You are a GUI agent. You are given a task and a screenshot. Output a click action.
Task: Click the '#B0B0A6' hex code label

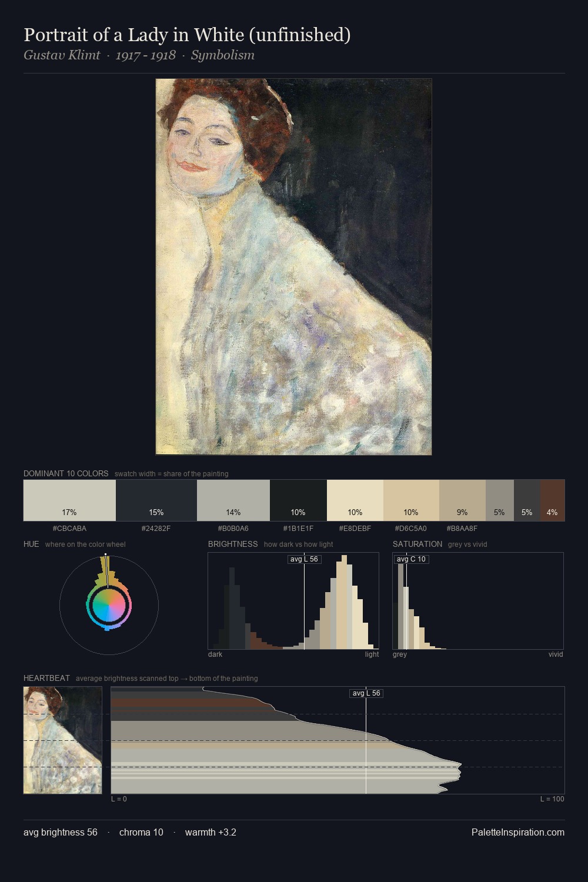233,529
